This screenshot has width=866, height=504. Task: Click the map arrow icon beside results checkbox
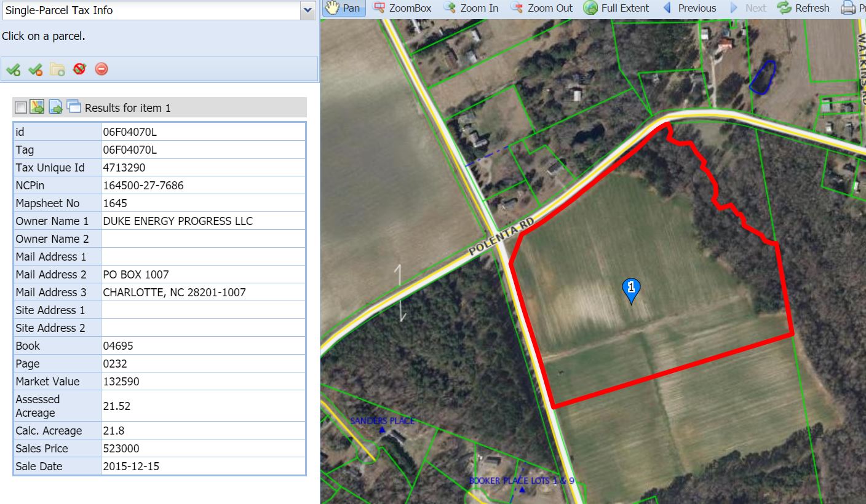coord(38,107)
